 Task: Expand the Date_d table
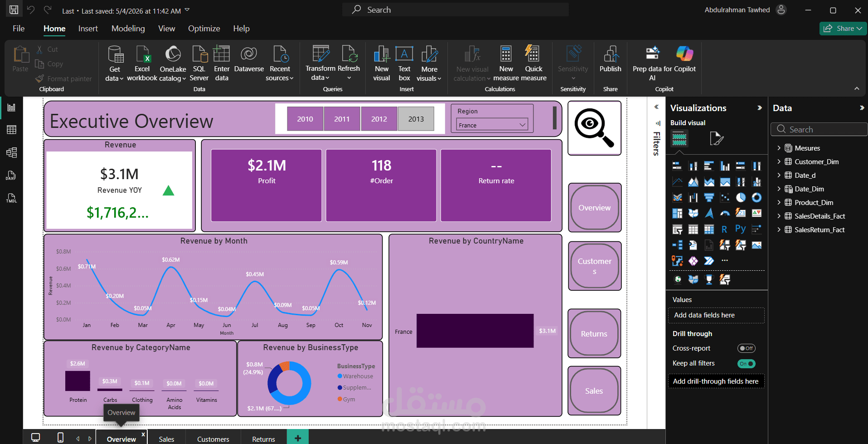[x=779, y=175]
